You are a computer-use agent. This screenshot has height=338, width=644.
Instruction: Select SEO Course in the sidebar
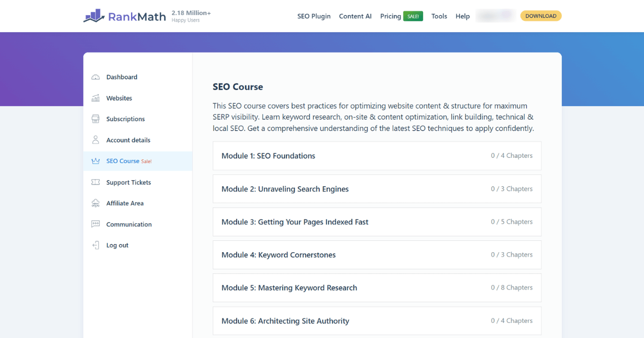(138, 161)
